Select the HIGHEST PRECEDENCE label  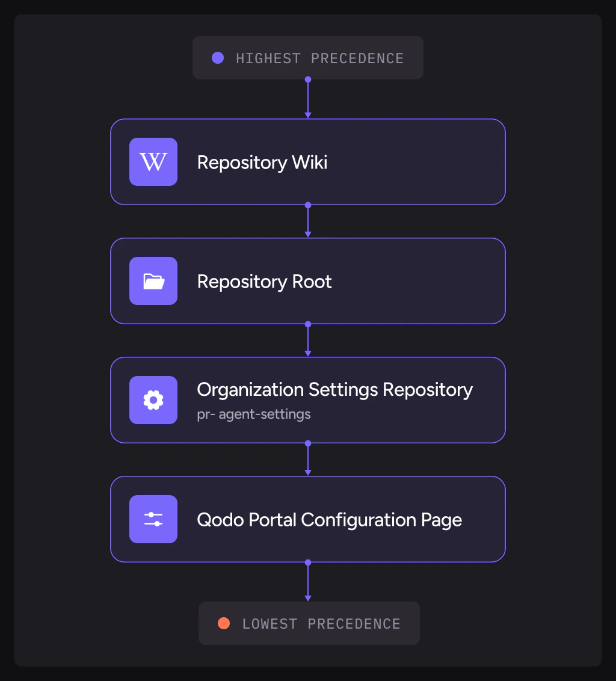(321, 58)
